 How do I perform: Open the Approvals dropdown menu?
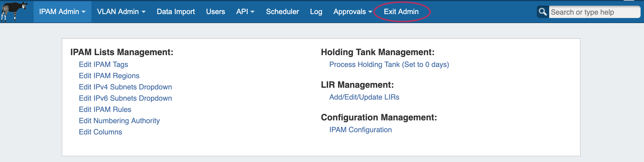click(x=352, y=12)
